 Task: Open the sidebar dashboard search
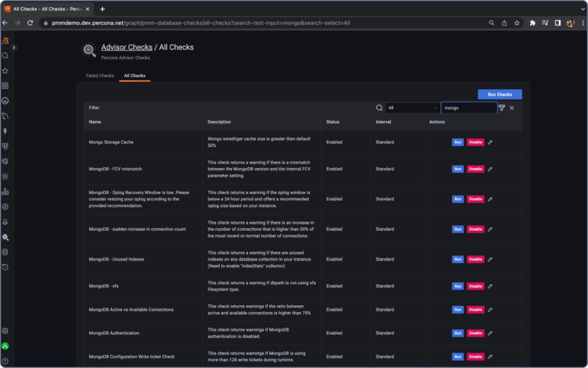coord(5,56)
